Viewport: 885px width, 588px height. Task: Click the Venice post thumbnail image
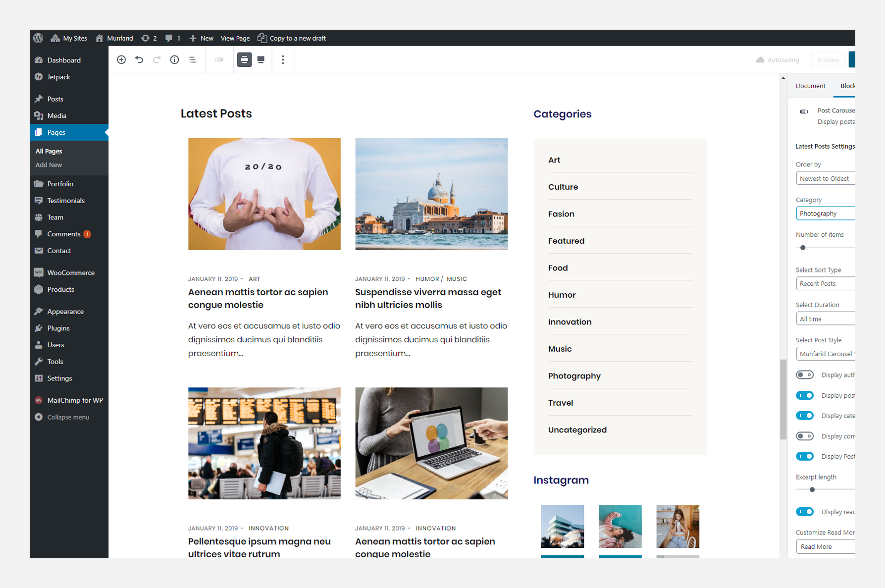coord(431,194)
